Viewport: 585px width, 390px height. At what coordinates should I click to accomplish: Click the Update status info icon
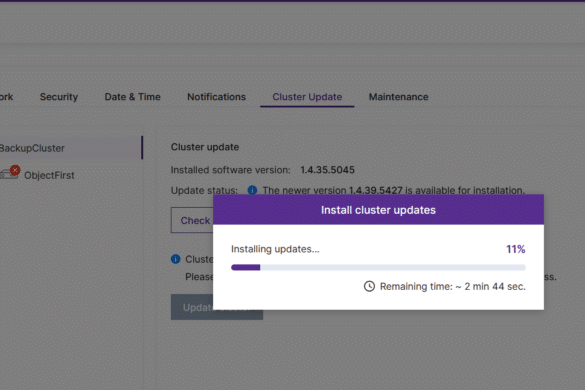pyautogui.click(x=252, y=190)
